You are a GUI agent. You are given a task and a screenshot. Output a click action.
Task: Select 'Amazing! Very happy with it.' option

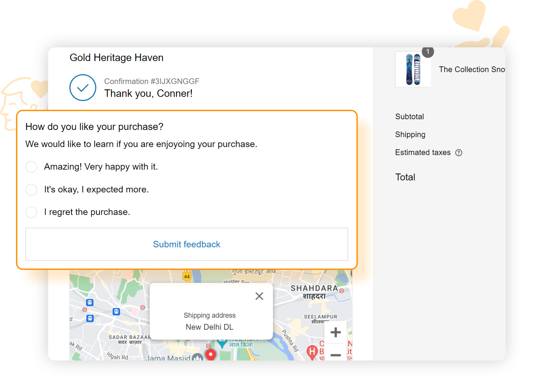coord(31,167)
